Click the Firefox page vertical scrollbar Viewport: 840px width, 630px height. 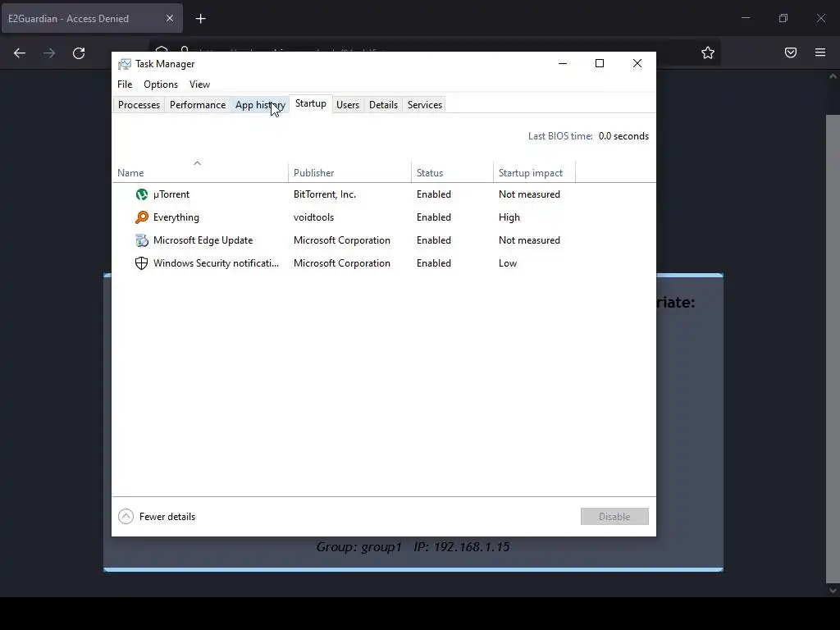click(x=833, y=348)
